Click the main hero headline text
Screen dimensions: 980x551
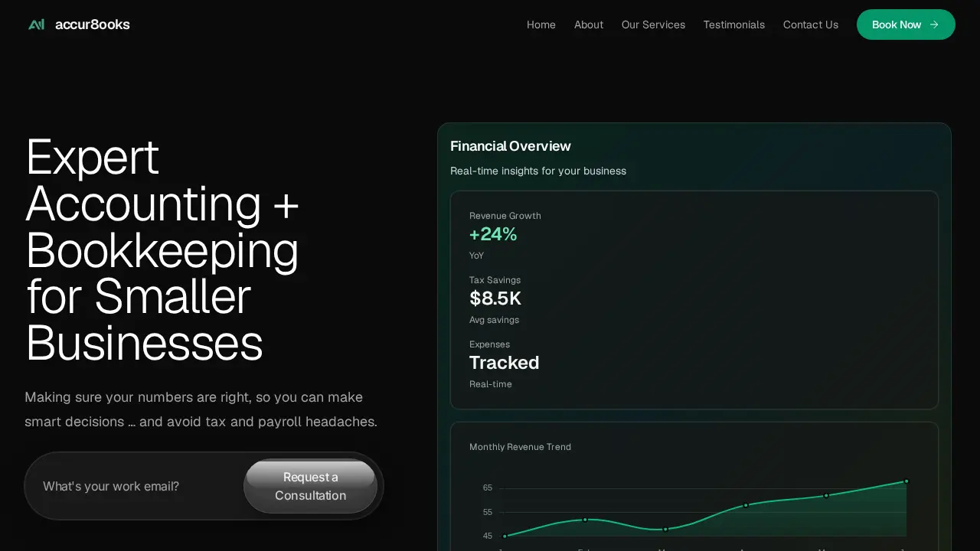[162, 249]
